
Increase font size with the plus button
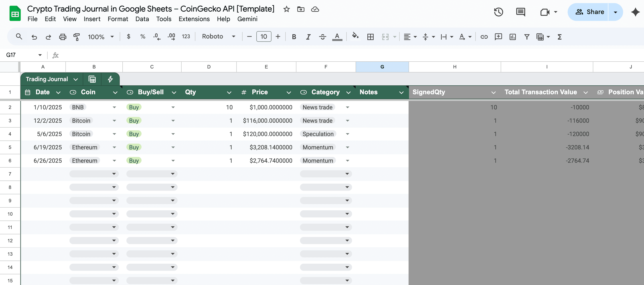pos(278,36)
